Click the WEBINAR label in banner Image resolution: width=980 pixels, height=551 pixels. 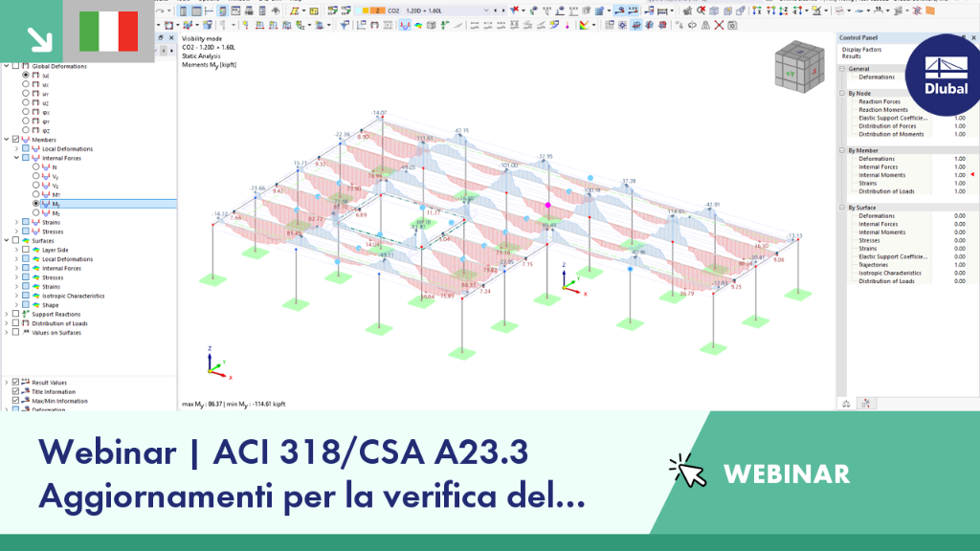(x=787, y=474)
